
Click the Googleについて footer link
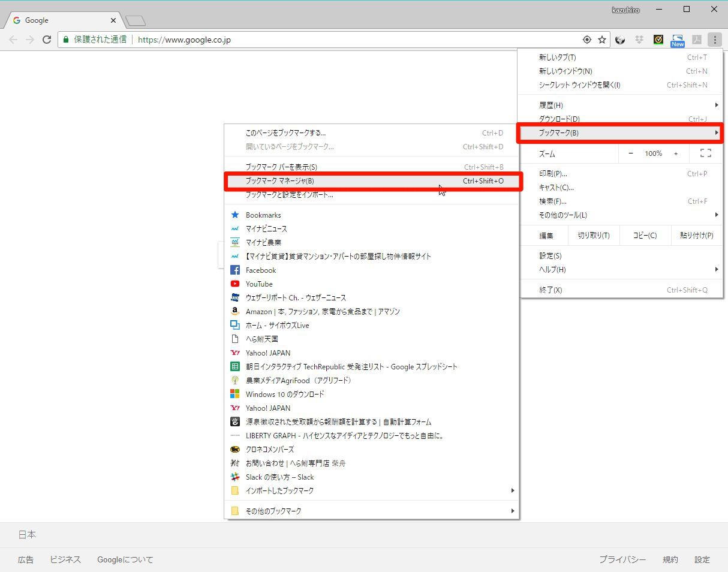125,559
